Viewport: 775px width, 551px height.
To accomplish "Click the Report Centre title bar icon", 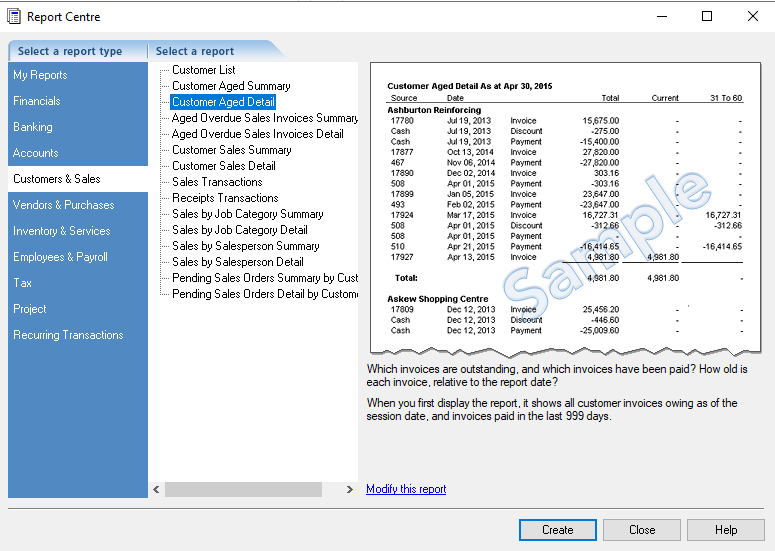I will tap(14, 16).
